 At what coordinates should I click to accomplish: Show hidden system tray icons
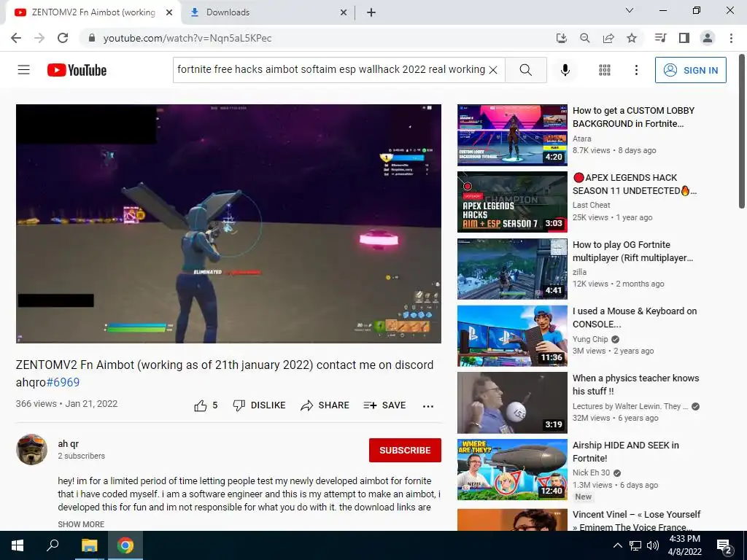617,545
